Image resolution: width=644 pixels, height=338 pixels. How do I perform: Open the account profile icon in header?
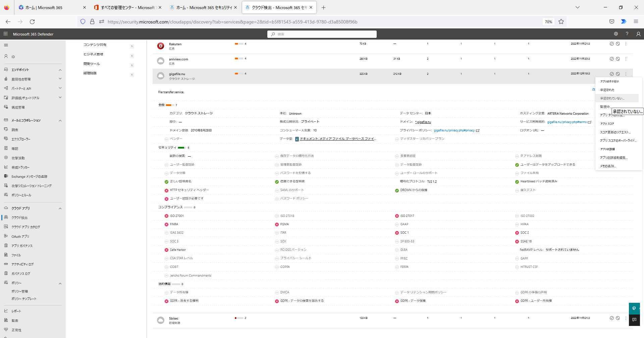(x=638, y=34)
